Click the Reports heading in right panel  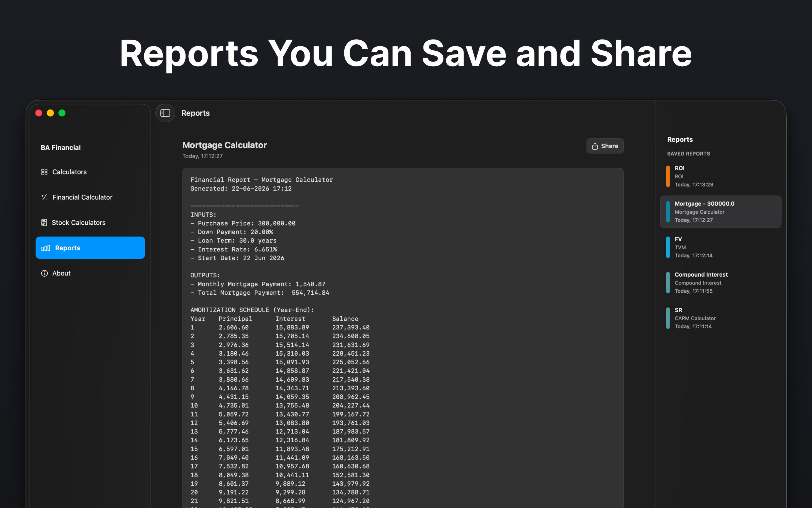point(680,139)
